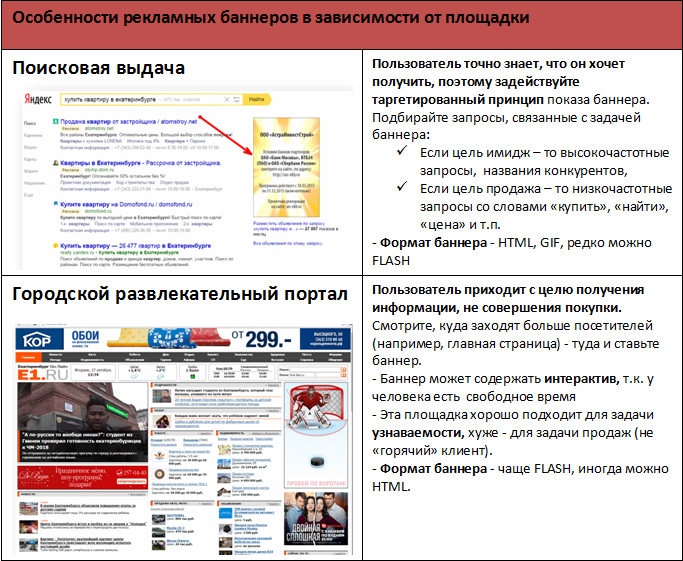Click the hockey puck in the banner
Viewport: 683px width, 561px height.
click(x=317, y=461)
